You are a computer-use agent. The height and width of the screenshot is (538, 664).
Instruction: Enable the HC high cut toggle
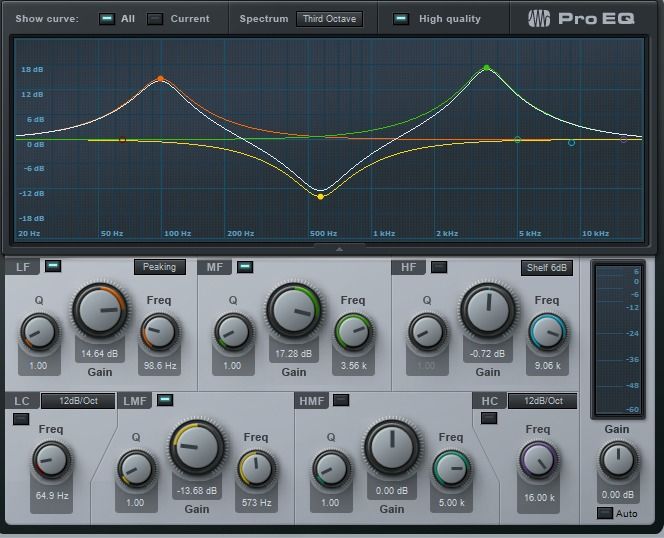click(x=489, y=418)
